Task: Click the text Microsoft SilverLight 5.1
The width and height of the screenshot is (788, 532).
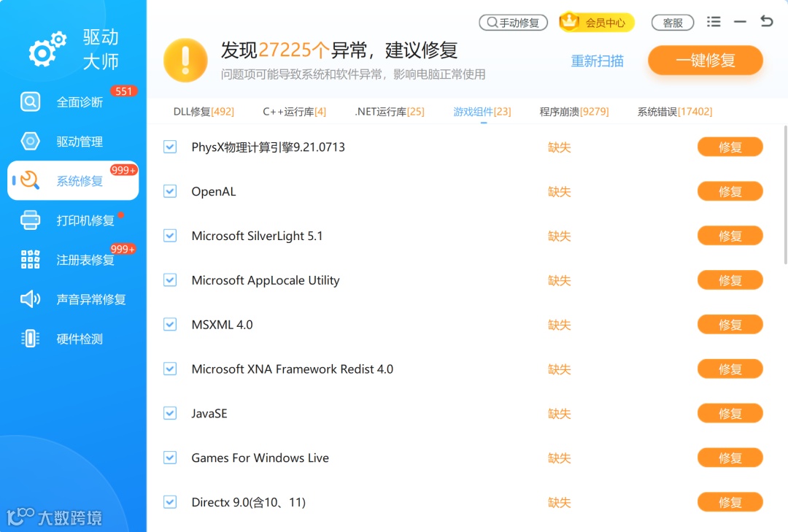Action: [257, 236]
